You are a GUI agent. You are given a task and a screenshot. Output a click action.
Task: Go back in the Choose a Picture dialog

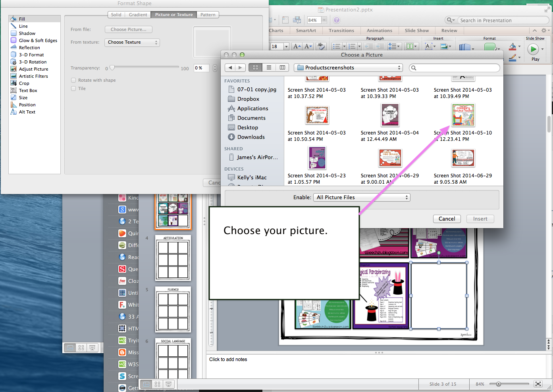click(230, 67)
